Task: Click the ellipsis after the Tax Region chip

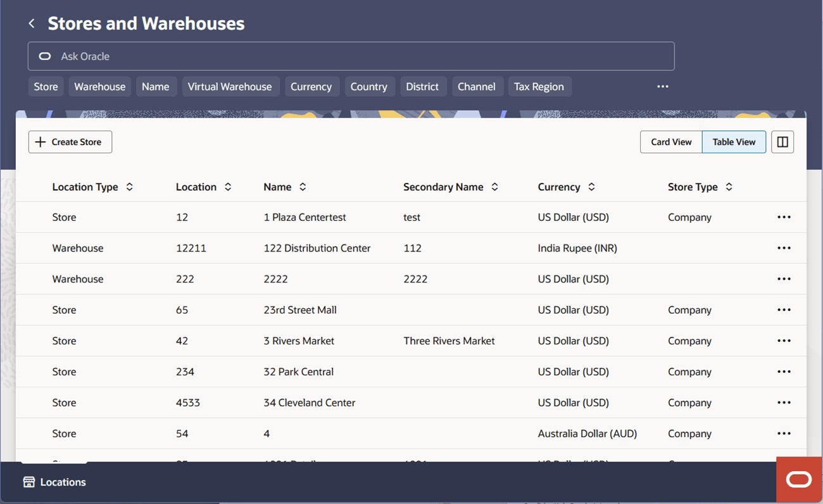Action: (x=663, y=86)
